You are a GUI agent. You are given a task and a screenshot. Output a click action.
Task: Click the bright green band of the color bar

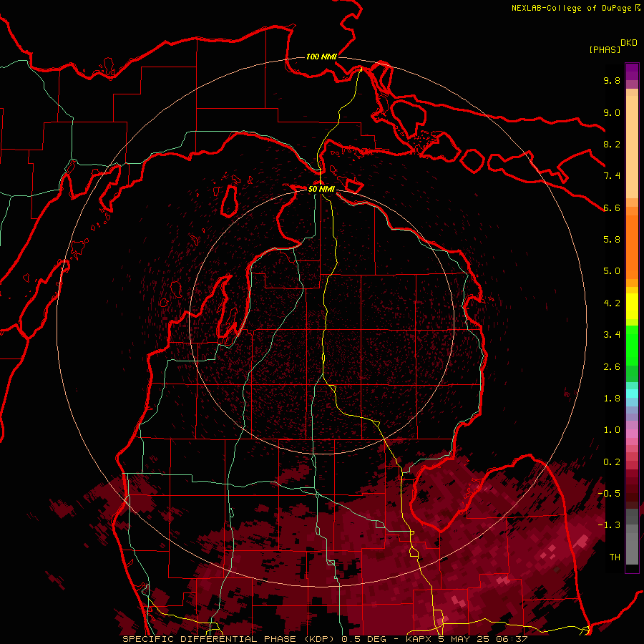click(x=632, y=346)
